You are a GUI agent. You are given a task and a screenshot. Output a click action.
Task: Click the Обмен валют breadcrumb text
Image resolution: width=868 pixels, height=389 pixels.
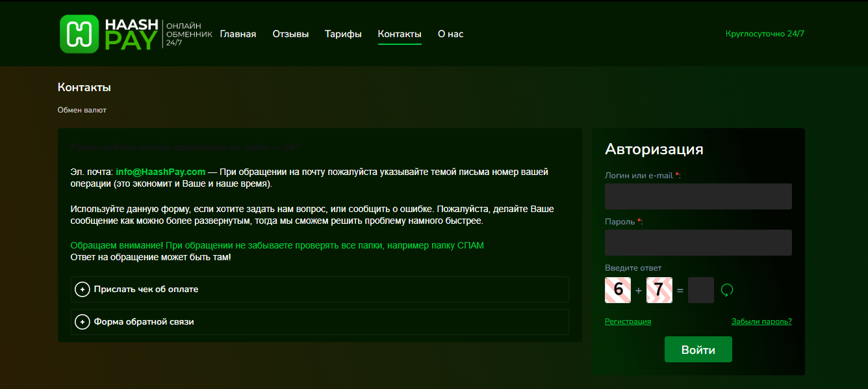click(x=82, y=110)
